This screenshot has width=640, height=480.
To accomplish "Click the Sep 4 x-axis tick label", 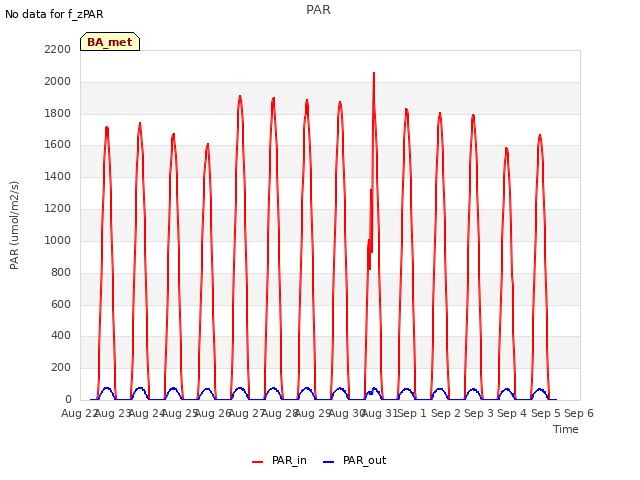I will pyautogui.click(x=512, y=413).
